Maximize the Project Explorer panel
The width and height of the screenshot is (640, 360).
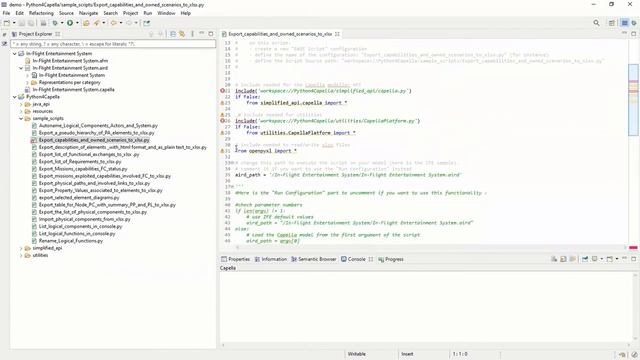pyautogui.click(x=211, y=33)
